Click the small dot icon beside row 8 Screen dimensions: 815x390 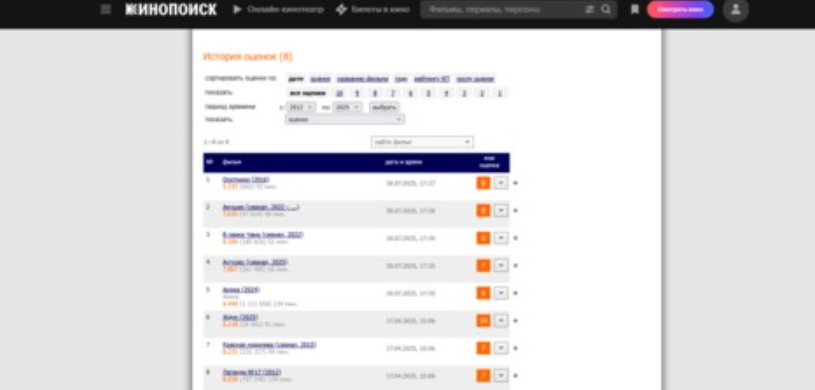[516, 375]
